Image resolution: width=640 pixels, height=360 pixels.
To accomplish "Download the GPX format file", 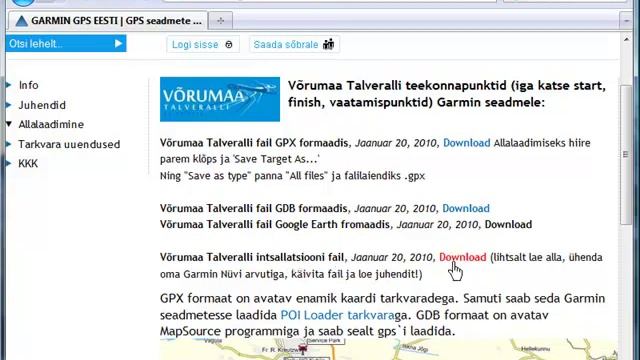I will 467,143.
